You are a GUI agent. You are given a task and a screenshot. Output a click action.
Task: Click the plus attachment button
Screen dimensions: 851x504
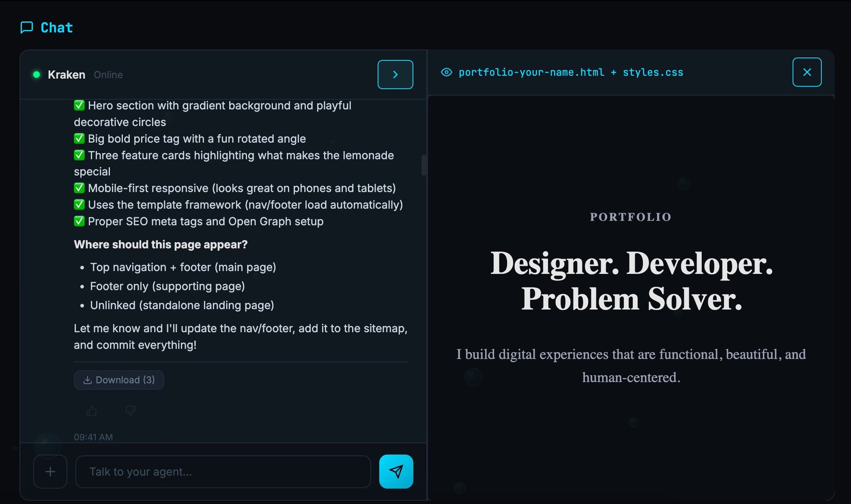pyautogui.click(x=50, y=472)
